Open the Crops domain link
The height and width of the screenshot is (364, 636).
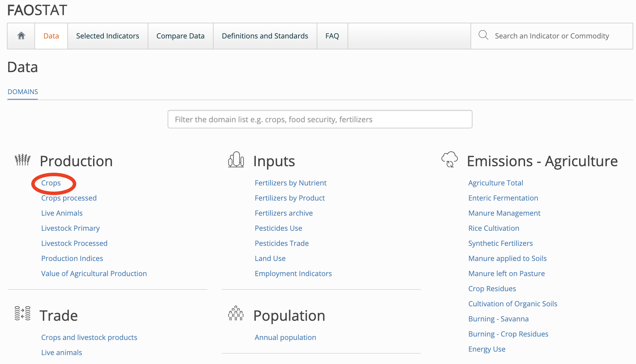tap(51, 183)
